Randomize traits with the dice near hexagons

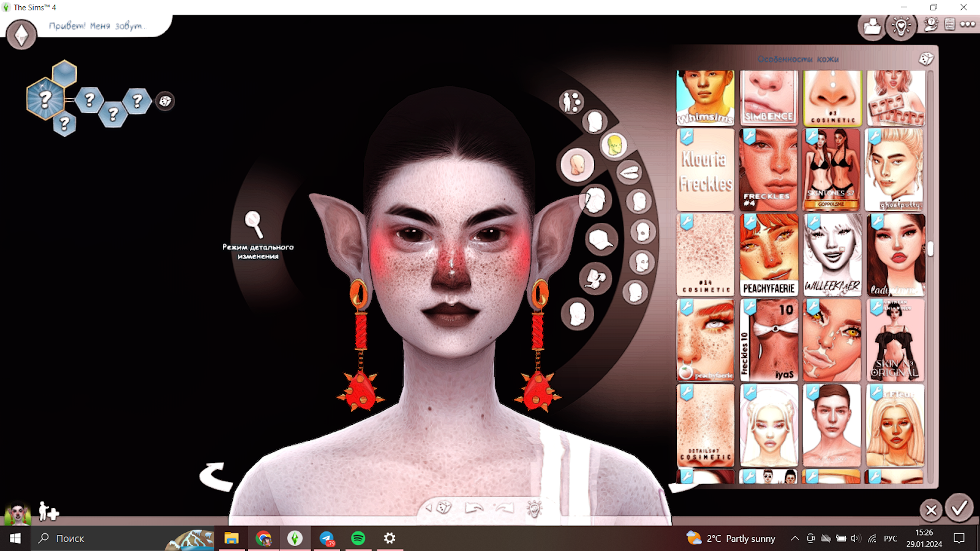tap(165, 101)
